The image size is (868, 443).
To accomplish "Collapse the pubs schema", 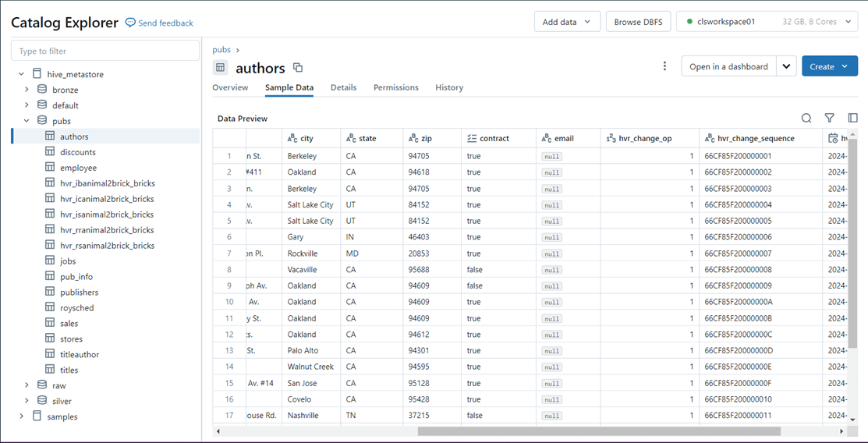I will (27, 120).
